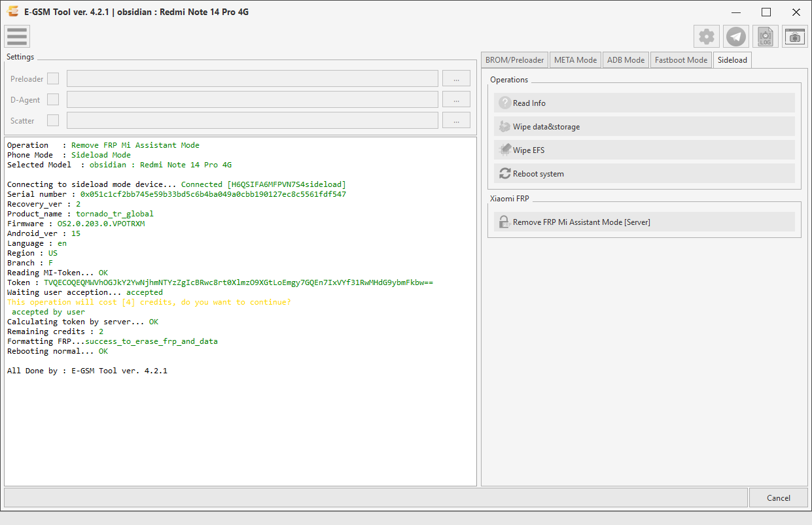Switch to the ADB Mode tab
This screenshot has width=812, height=525.
click(626, 59)
